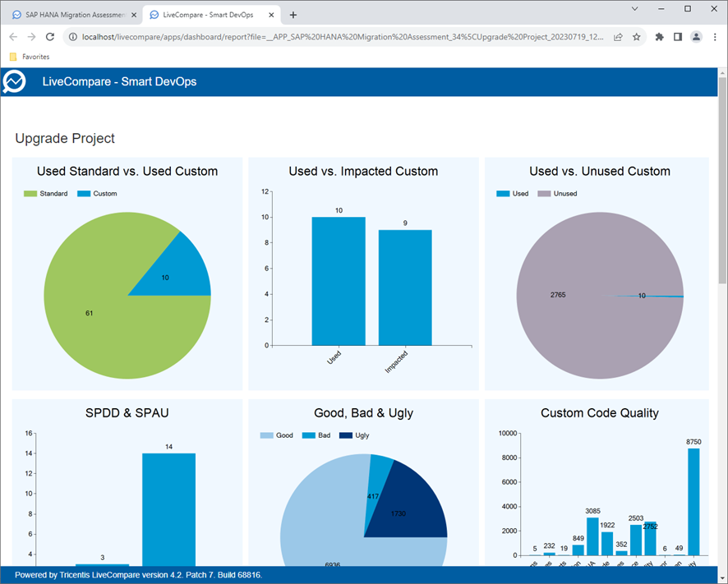
Task: Click the Good, Bad & Ugly chart title
Action: click(363, 413)
